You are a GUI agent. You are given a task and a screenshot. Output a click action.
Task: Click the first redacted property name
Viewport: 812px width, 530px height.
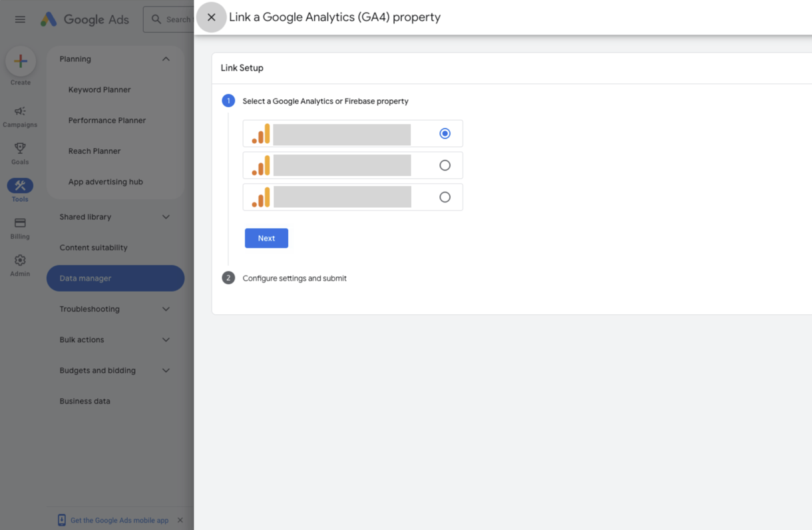[x=341, y=134]
